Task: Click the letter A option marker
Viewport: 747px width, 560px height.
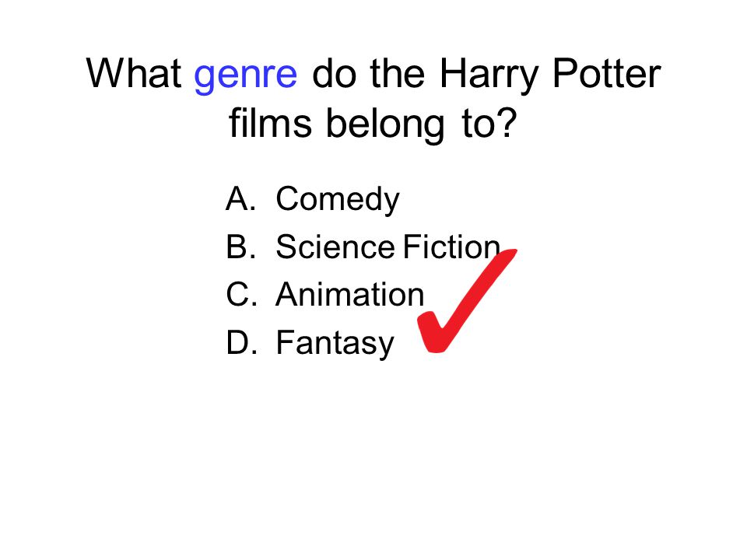Action: click(240, 198)
